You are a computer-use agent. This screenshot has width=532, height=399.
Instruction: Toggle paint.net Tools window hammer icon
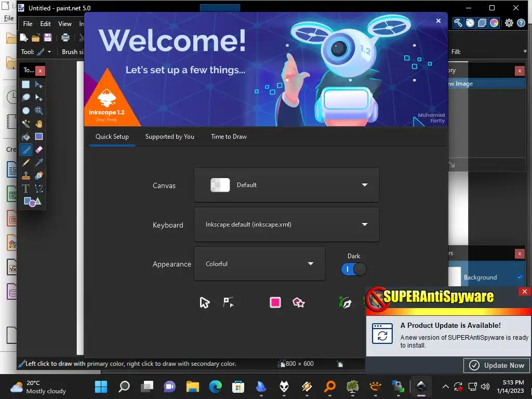coord(458,23)
